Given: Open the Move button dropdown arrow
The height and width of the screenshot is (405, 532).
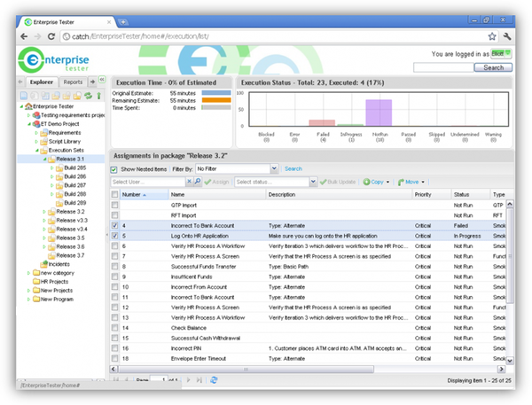Looking at the screenshot, I should (423, 183).
